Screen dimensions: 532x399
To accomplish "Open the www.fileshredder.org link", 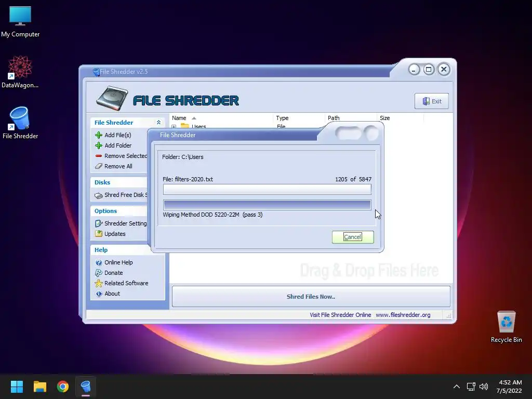I will point(403,315).
